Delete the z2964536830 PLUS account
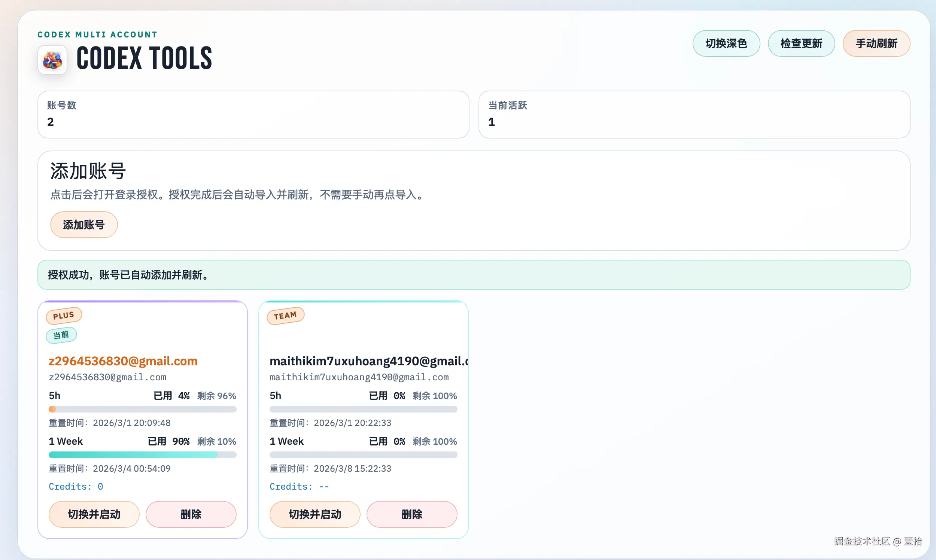The width and height of the screenshot is (936, 560). click(x=191, y=514)
